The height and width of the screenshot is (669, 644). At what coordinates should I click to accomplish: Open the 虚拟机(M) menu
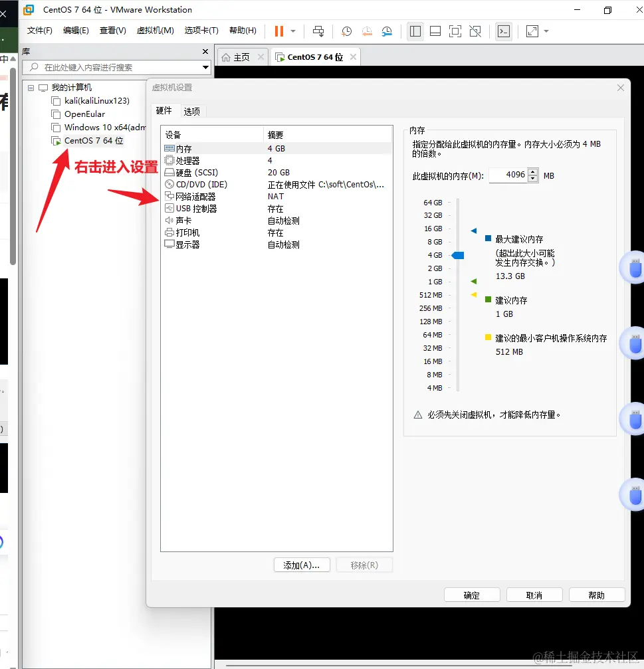(x=156, y=31)
